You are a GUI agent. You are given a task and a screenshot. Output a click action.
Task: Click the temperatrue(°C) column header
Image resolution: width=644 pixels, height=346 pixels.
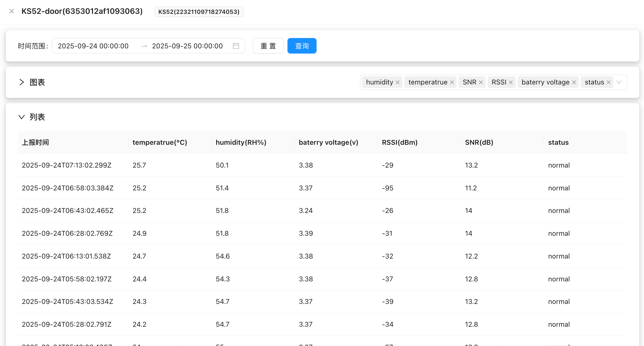pyautogui.click(x=160, y=142)
